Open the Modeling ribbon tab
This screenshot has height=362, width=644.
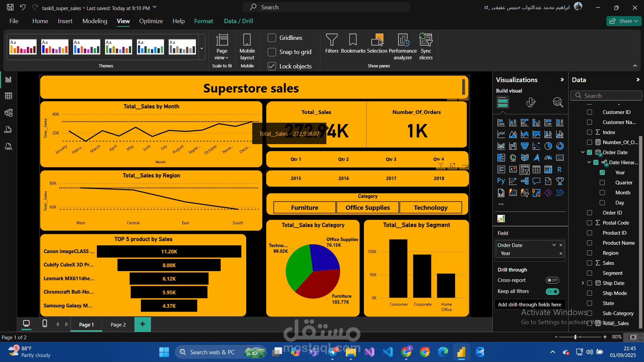click(x=95, y=21)
